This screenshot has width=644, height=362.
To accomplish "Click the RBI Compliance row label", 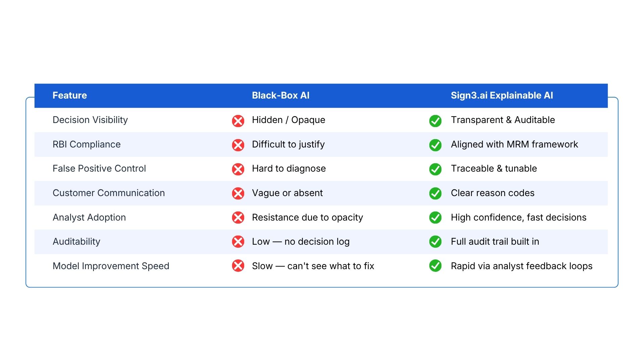I will click(87, 144).
